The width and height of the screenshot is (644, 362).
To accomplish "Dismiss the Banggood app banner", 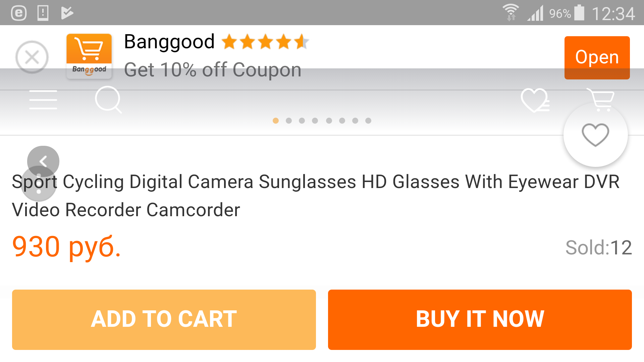I will point(32,57).
